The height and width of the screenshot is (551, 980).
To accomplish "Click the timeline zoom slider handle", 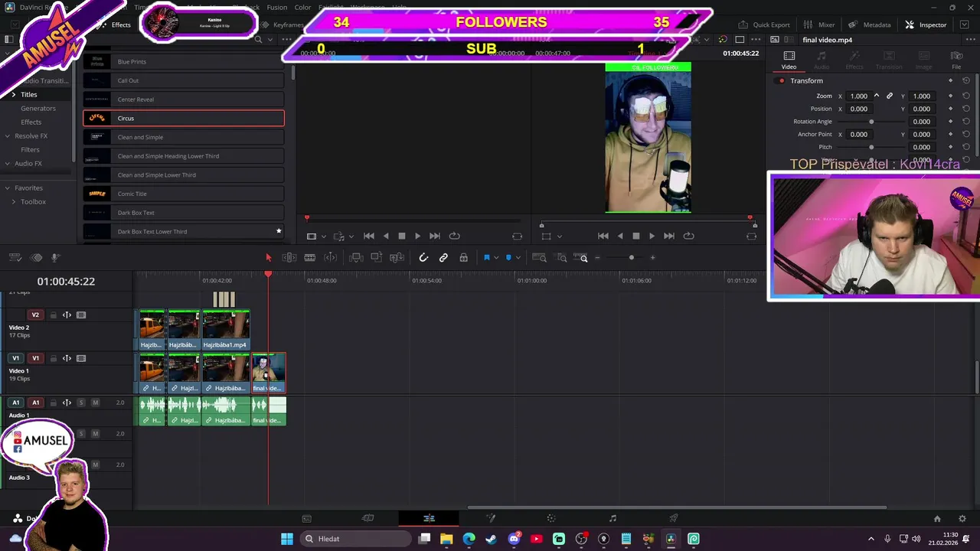I will click(631, 258).
